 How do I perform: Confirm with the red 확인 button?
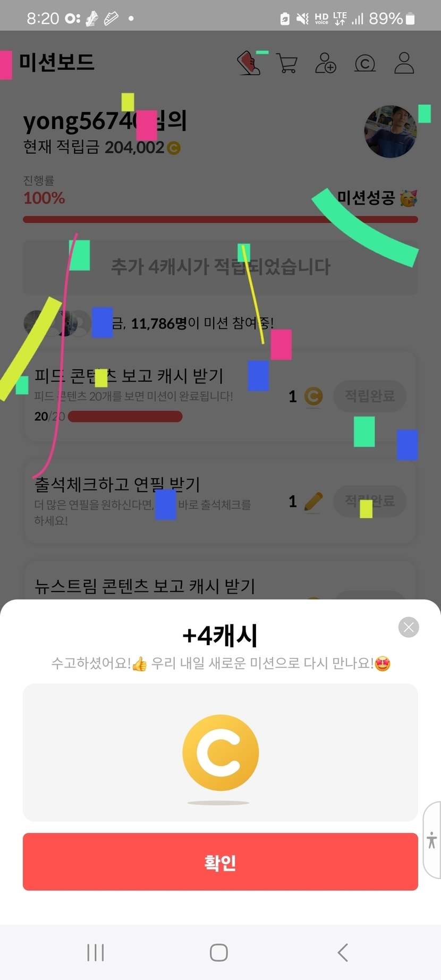coord(220,861)
